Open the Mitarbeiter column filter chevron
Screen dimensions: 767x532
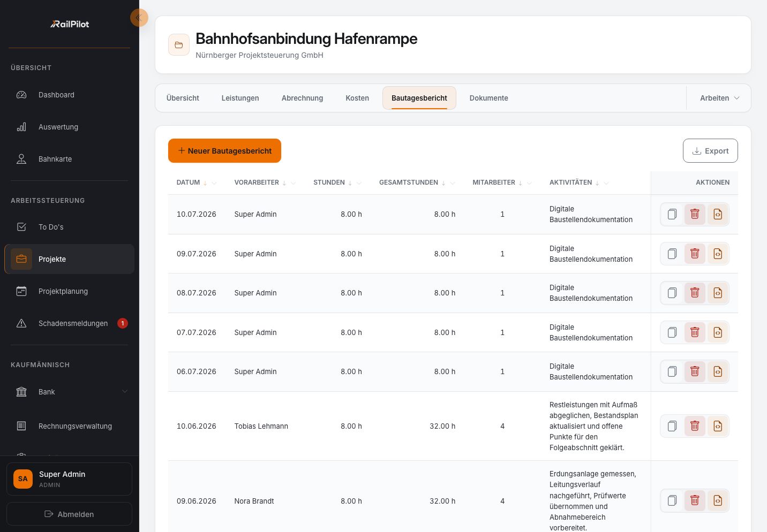tap(529, 183)
